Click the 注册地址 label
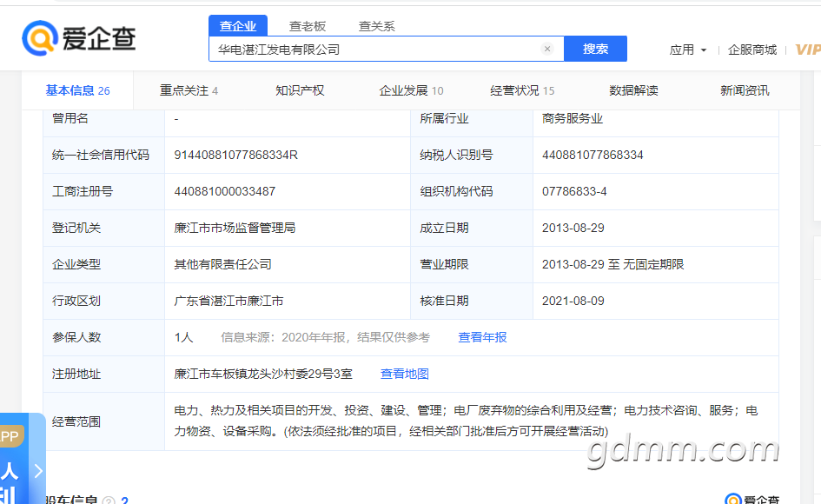821x504 pixels. pyautogui.click(x=76, y=374)
